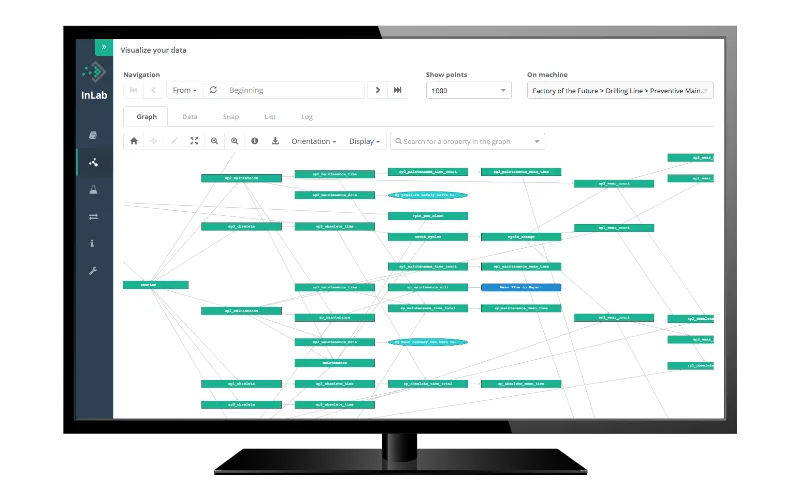Switch to the List tab
Image resolution: width=800 pixels, height=500 pixels.
click(x=270, y=117)
